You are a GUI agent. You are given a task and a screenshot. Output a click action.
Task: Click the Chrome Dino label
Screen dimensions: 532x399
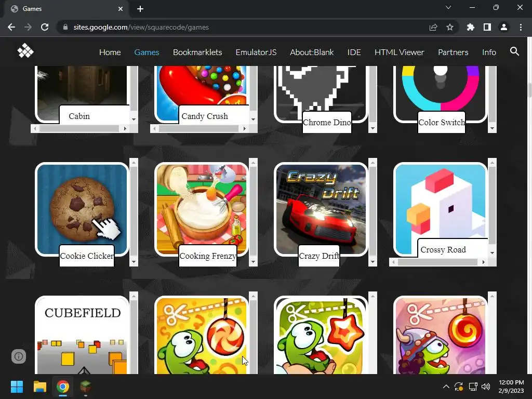click(327, 122)
